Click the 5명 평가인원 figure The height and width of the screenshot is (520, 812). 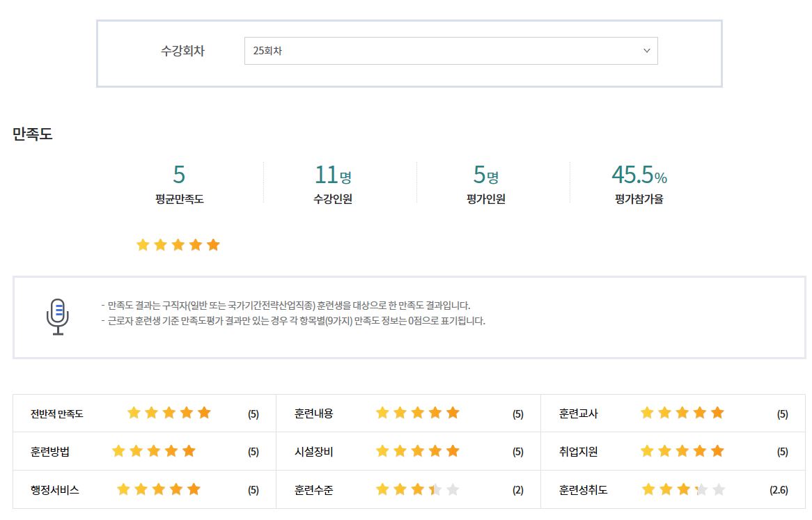click(x=485, y=174)
